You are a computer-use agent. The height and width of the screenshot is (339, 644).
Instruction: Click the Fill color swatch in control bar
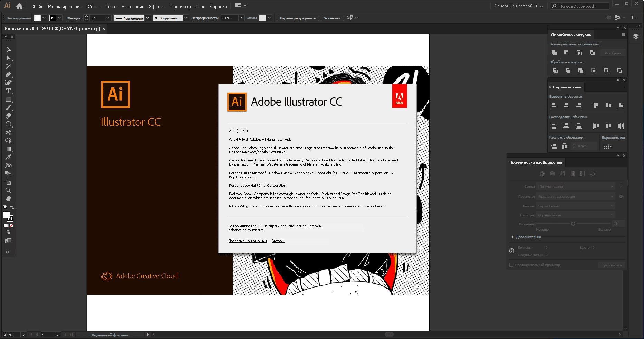click(x=37, y=18)
